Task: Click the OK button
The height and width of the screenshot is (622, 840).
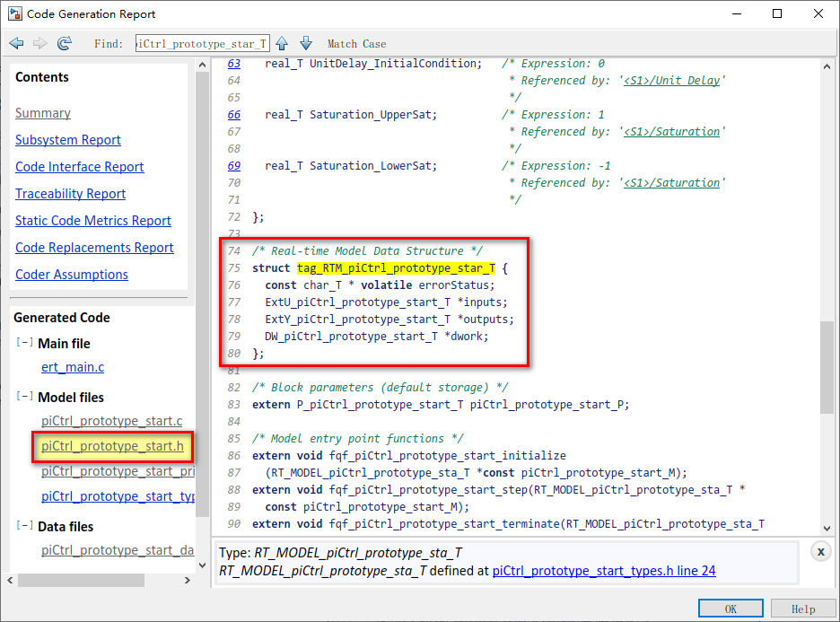Action: [731, 609]
